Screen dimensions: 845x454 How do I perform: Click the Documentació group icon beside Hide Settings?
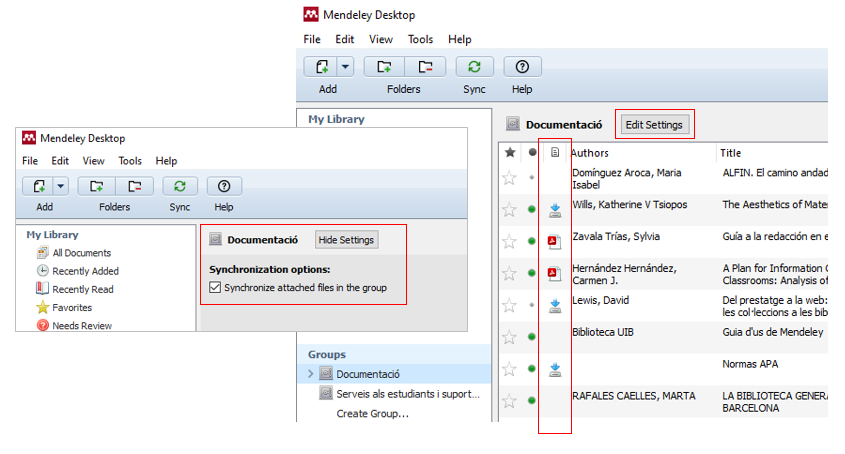pos(216,239)
